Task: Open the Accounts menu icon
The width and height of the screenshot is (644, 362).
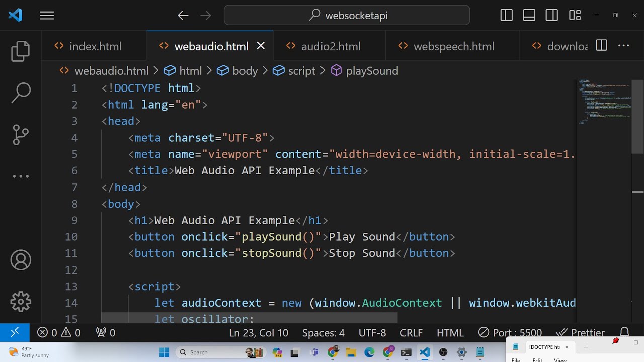Action: coord(21,260)
